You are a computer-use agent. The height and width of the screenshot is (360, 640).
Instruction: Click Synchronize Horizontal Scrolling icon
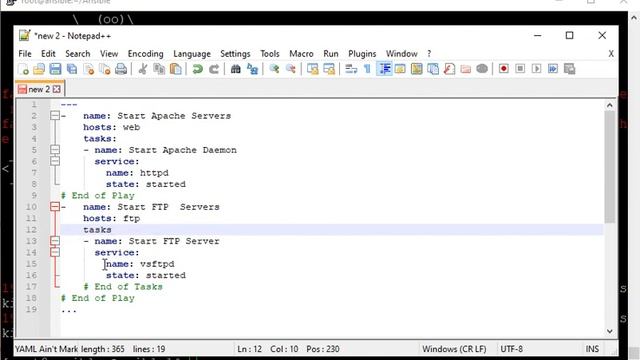click(329, 69)
